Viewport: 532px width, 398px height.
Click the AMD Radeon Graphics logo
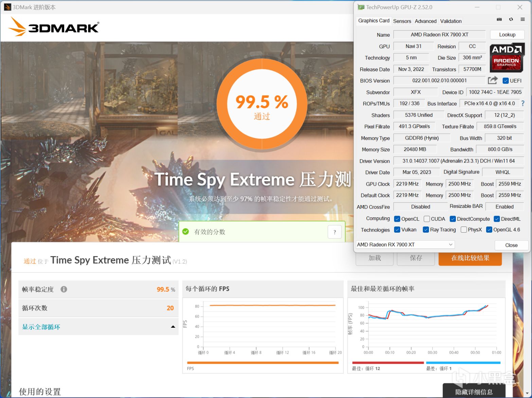point(507,58)
